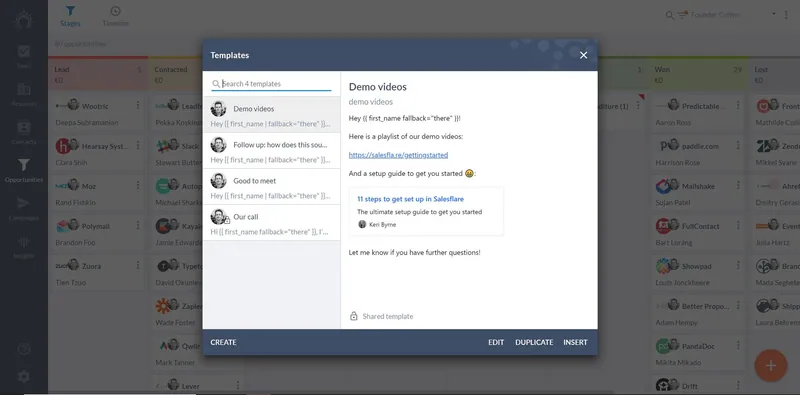Open the Stages tab

[70, 16]
